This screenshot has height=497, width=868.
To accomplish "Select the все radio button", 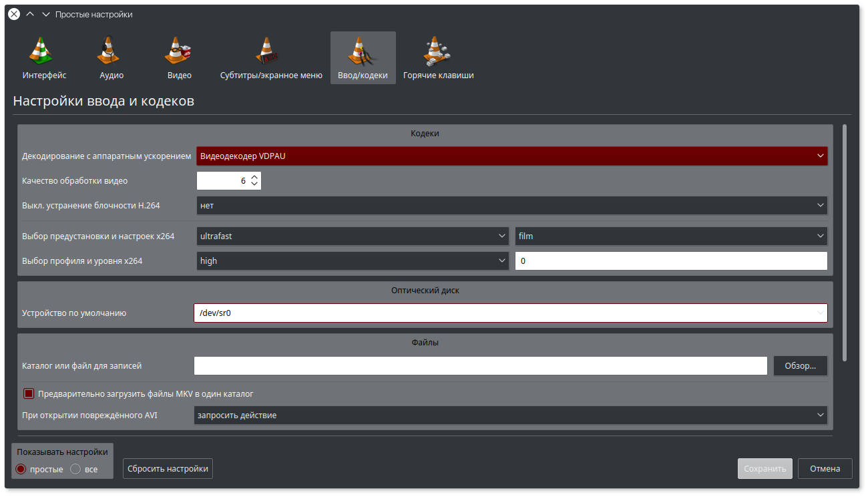I will [x=75, y=469].
